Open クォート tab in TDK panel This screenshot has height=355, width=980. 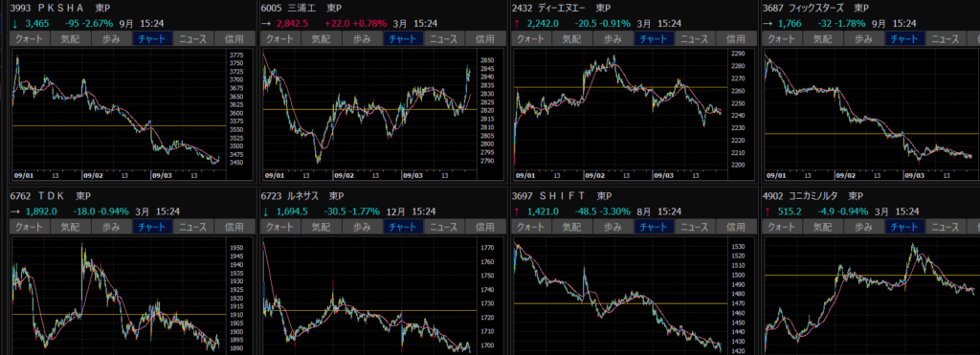click(x=29, y=226)
